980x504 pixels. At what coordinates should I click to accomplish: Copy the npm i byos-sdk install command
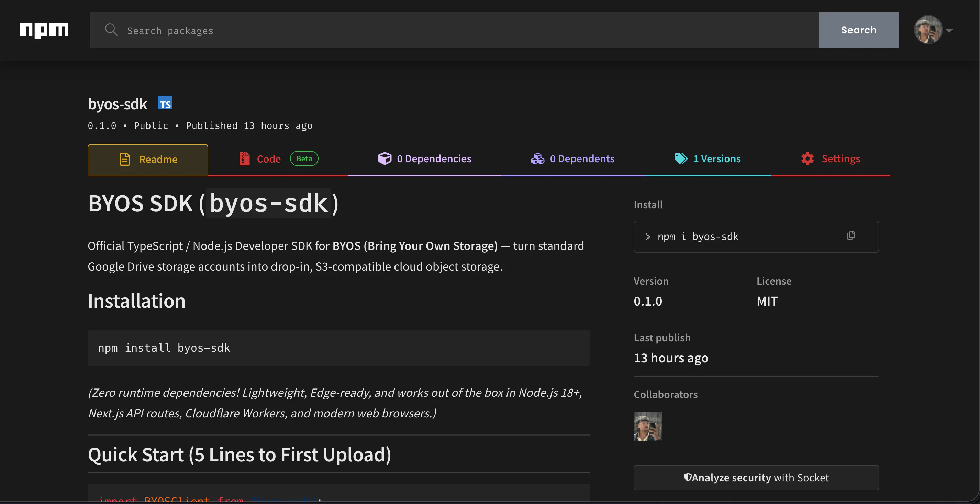pyautogui.click(x=851, y=235)
